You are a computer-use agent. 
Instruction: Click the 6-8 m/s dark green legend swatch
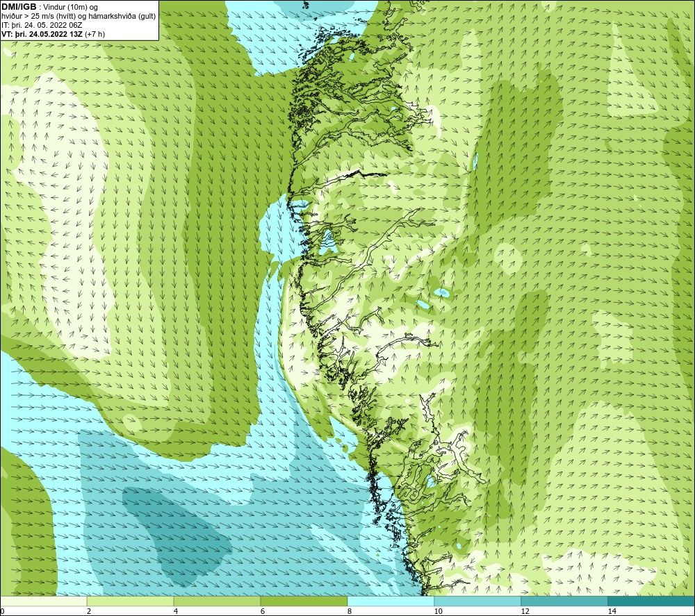[304, 601]
